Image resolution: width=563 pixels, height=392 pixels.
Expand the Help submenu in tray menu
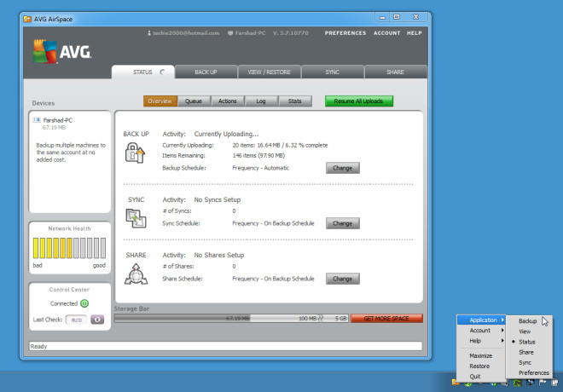coord(481,341)
